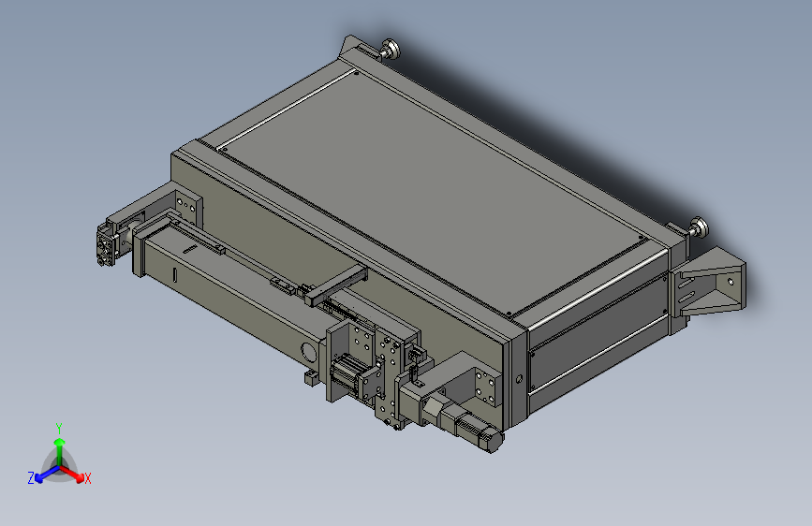Select the round hole in the long arm beam

(x=307, y=352)
